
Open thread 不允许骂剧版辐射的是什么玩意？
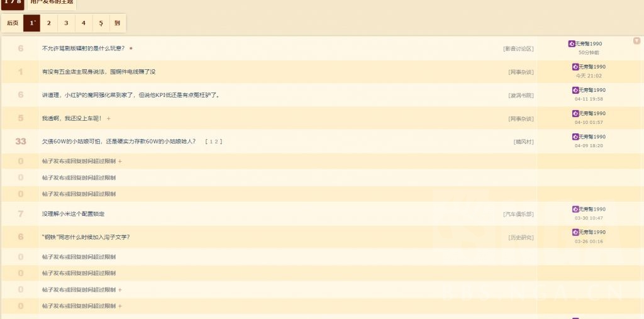(x=84, y=48)
